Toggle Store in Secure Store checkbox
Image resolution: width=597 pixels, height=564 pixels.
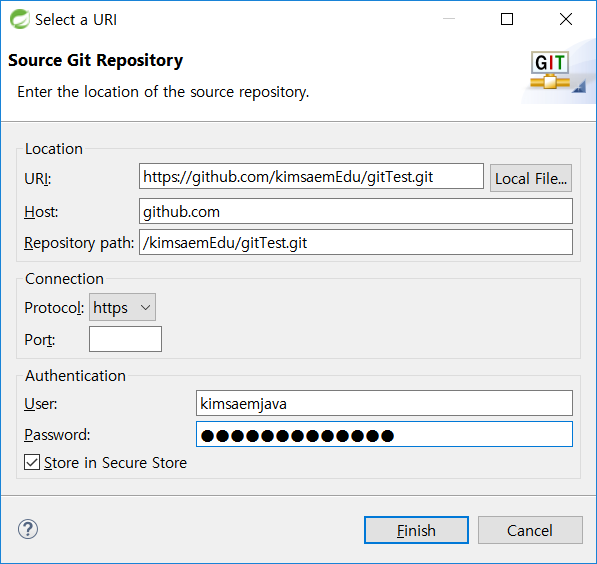click(x=32, y=462)
